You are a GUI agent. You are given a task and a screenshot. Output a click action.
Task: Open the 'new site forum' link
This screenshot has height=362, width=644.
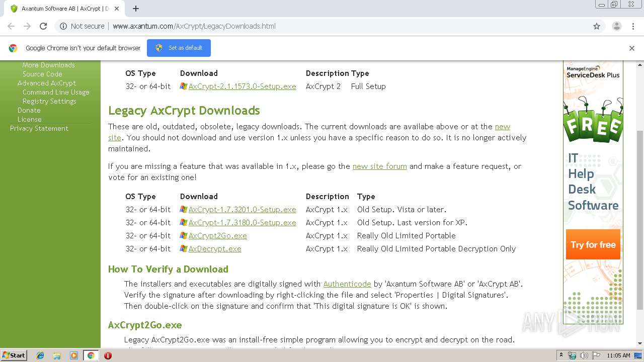pyautogui.click(x=379, y=166)
